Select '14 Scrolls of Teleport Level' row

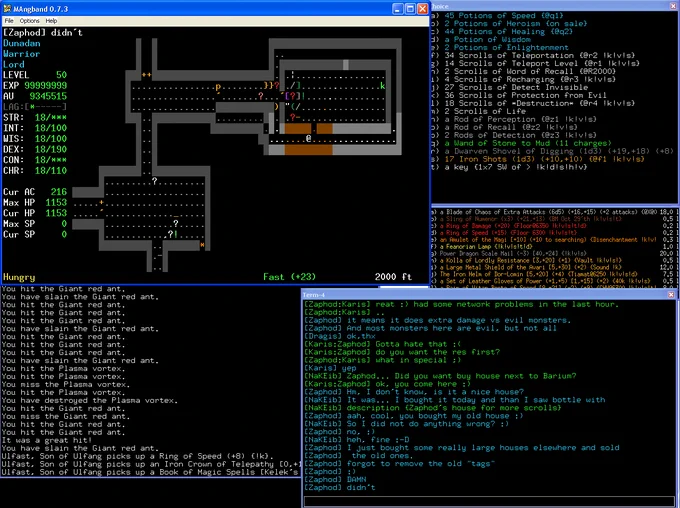point(536,63)
